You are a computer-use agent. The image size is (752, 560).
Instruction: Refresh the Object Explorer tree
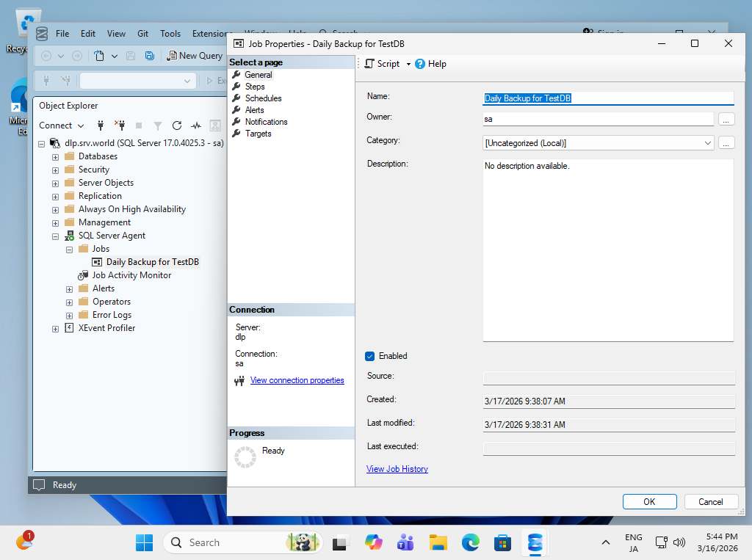177,126
